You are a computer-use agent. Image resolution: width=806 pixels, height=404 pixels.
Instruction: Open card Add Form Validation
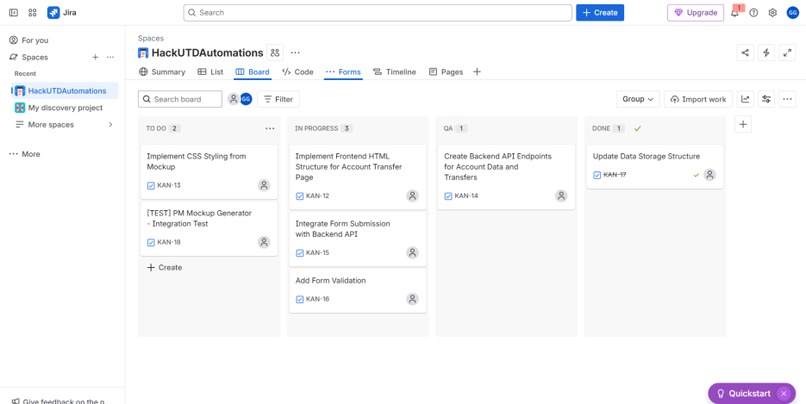(358, 291)
